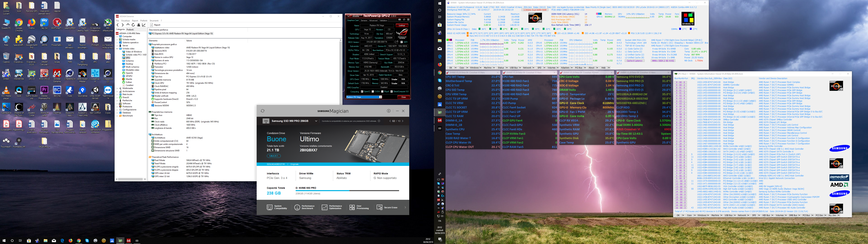Open Over Provisioning in Samsung Magician
The image size is (868, 244).
coord(360,207)
